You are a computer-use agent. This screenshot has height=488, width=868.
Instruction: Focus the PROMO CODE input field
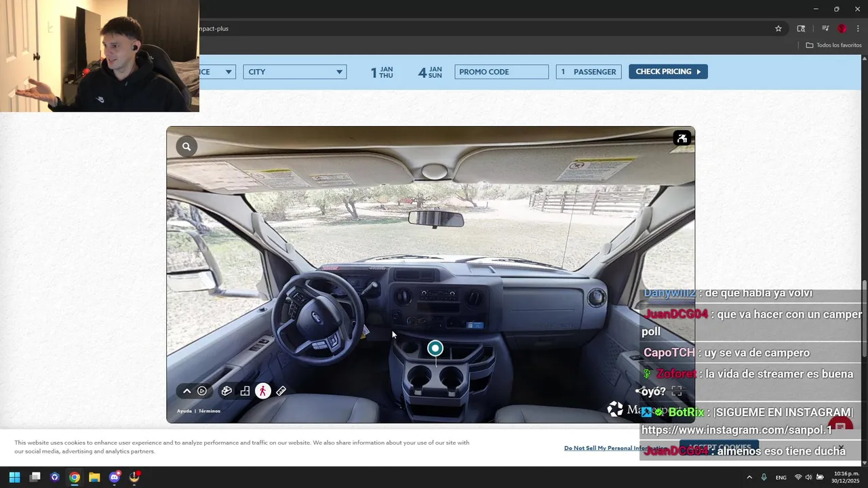502,72
